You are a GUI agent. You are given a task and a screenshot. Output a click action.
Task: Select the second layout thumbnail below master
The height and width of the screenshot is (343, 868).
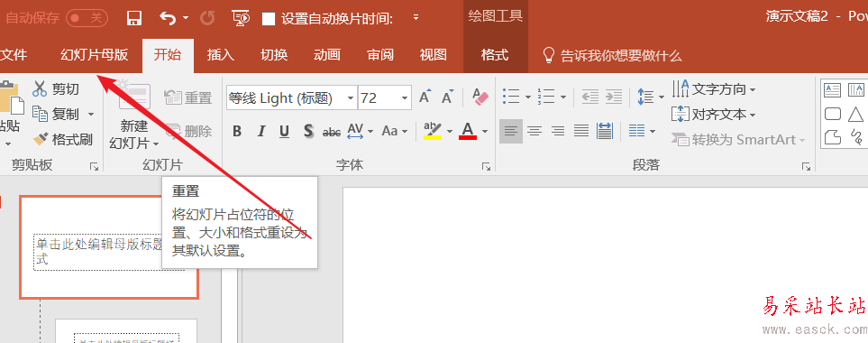pos(126,330)
